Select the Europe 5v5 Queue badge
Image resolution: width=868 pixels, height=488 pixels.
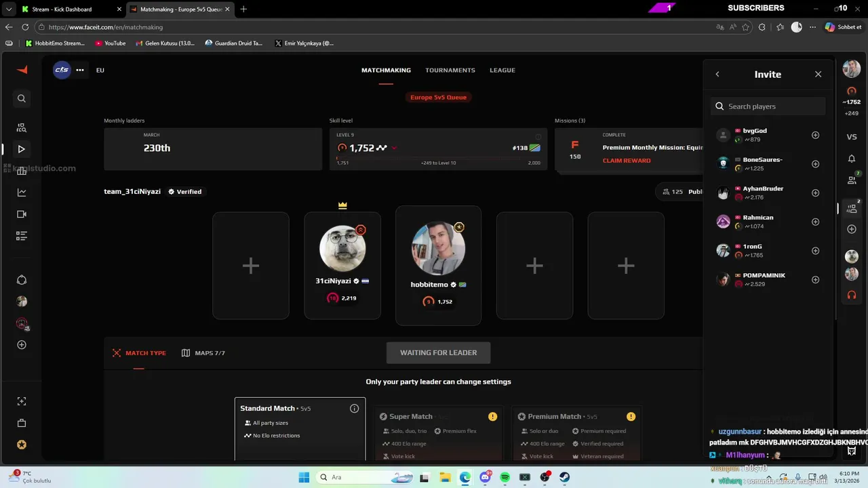[438, 97]
